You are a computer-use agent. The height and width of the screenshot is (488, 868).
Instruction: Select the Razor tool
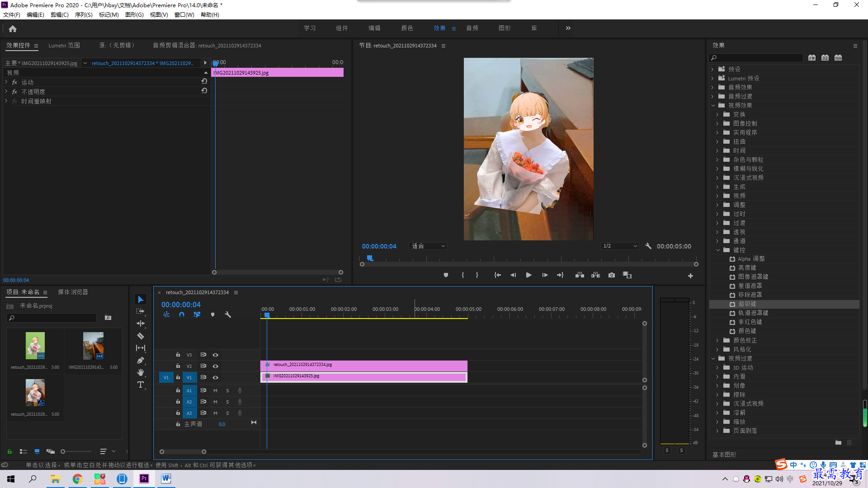coord(141,336)
